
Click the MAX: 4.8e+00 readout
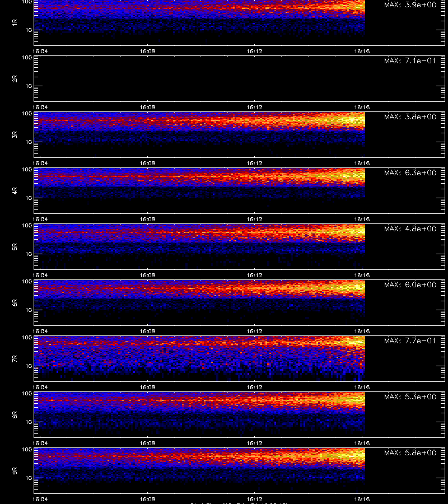point(410,228)
